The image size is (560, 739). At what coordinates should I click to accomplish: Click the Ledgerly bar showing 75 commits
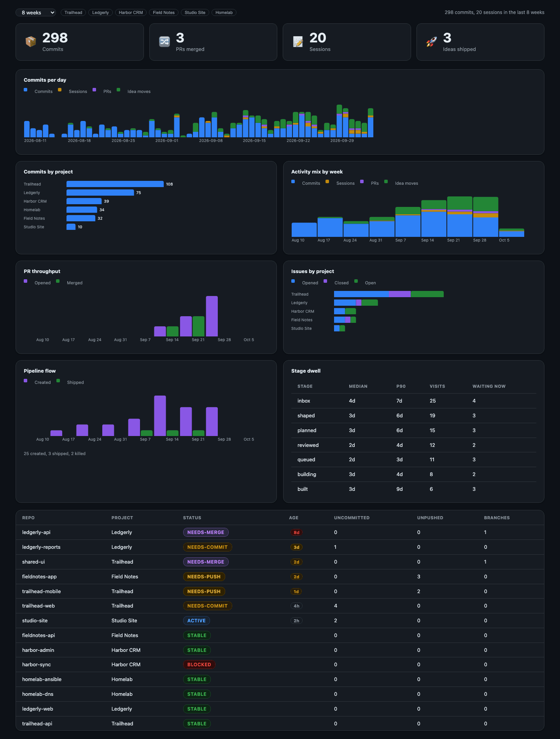(x=100, y=193)
